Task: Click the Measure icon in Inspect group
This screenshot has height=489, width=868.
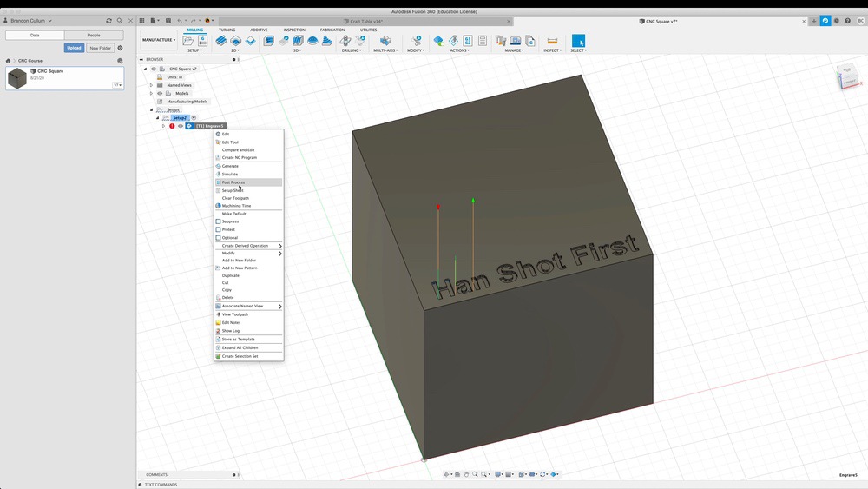Action: (552, 41)
